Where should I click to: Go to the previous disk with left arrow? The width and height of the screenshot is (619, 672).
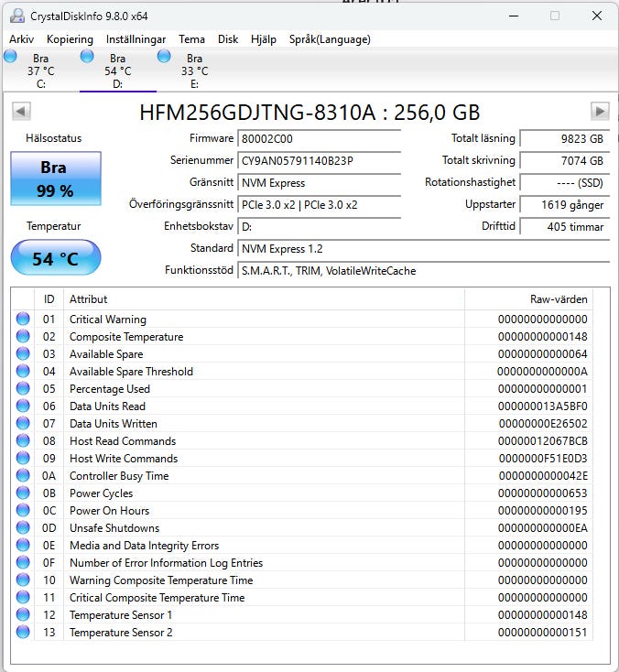tap(20, 111)
